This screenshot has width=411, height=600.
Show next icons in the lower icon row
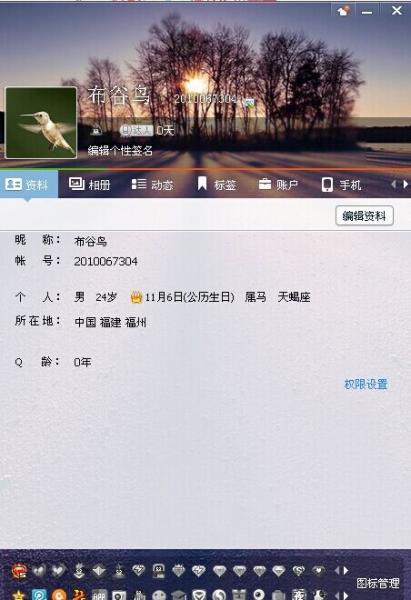click(x=346, y=595)
